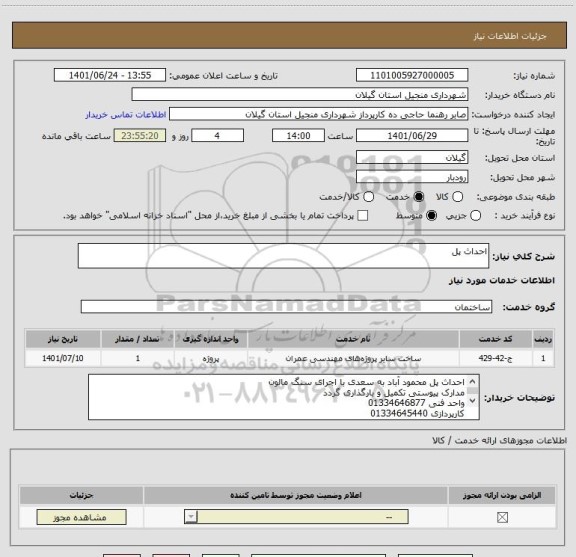The image size is (576, 557).
Task: Click the request creator name field
Action: tap(318, 114)
